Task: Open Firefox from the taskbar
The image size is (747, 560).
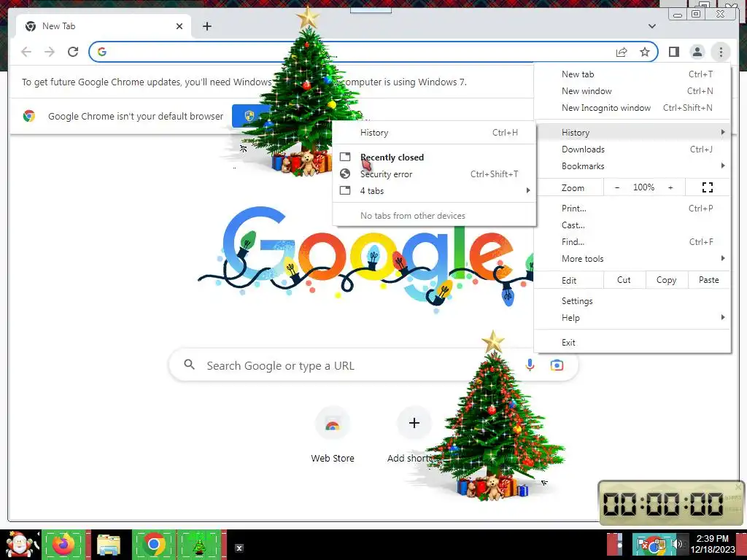Action: click(x=64, y=544)
